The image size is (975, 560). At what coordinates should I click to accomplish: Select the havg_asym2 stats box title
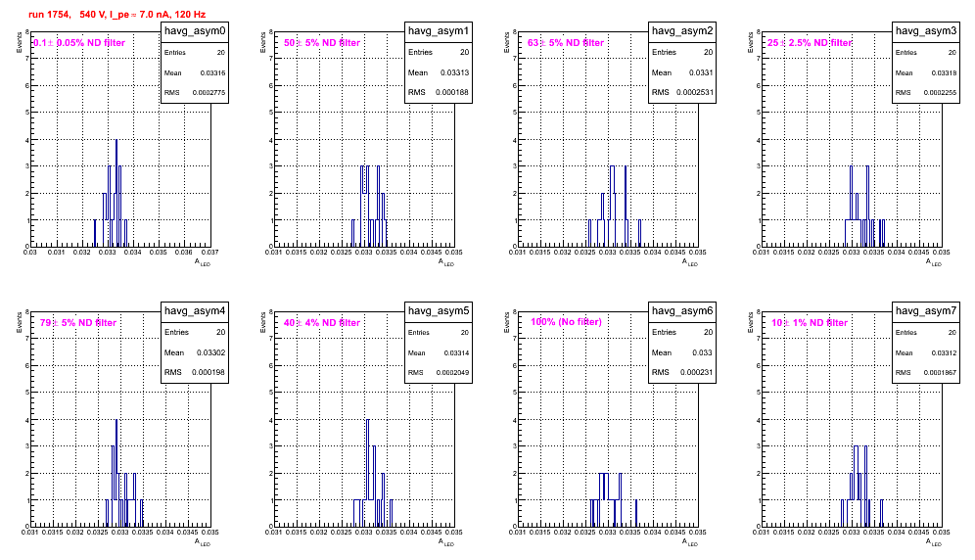(682, 31)
